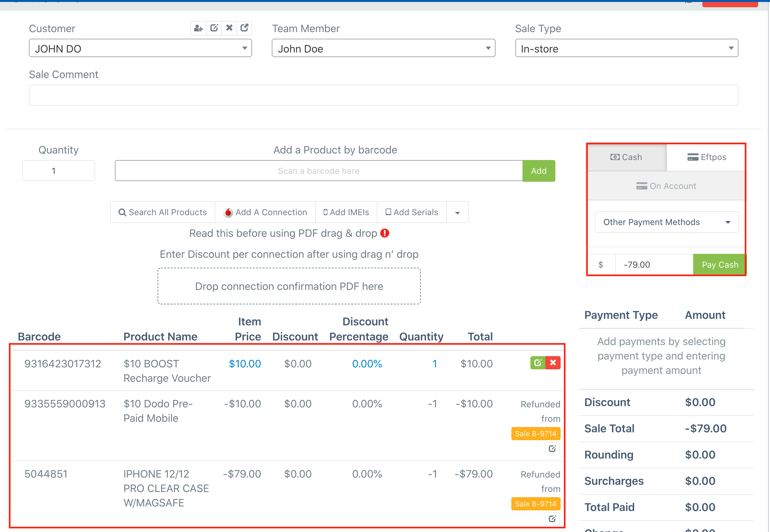Click the Pay Cash button
This screenshot has height=532, width=770.
tap(720, 265)
